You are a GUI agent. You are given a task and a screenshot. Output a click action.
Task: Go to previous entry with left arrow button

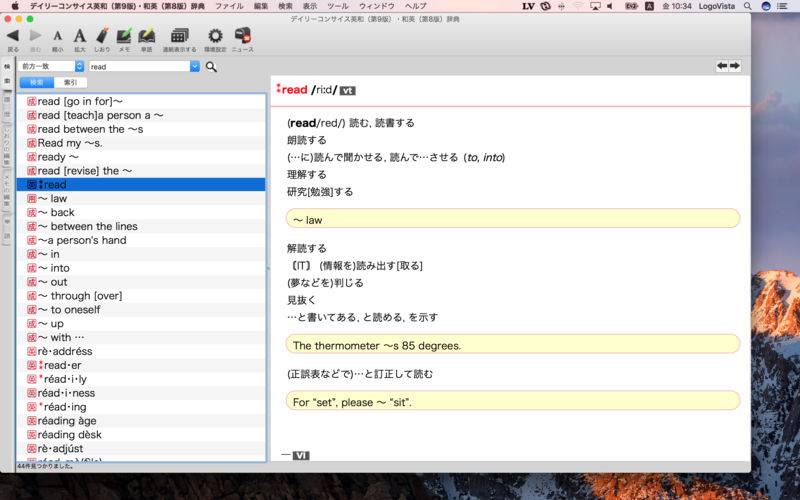(722, 66)
